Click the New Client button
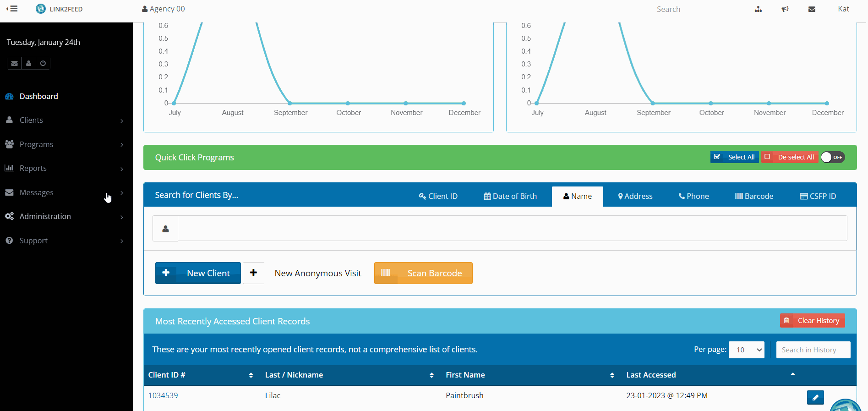Viewport: 868px width, 411px height. (x=198, y=273)
